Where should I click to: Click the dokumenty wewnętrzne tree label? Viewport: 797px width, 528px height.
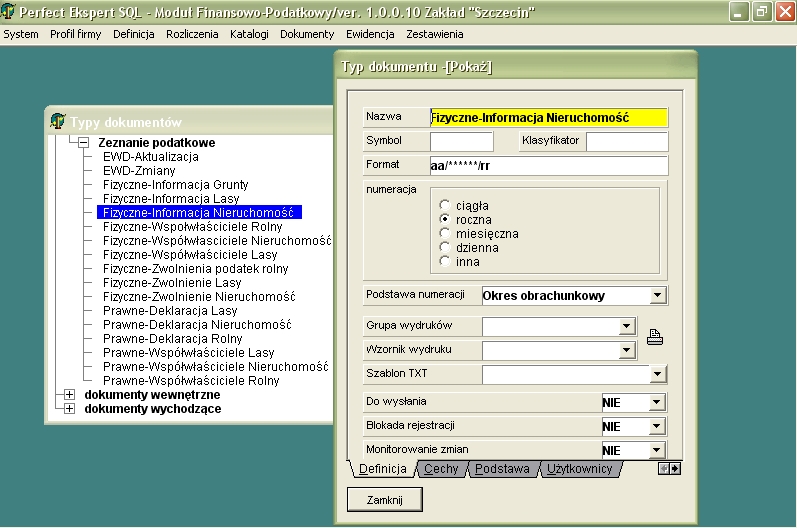coord(152,395)
